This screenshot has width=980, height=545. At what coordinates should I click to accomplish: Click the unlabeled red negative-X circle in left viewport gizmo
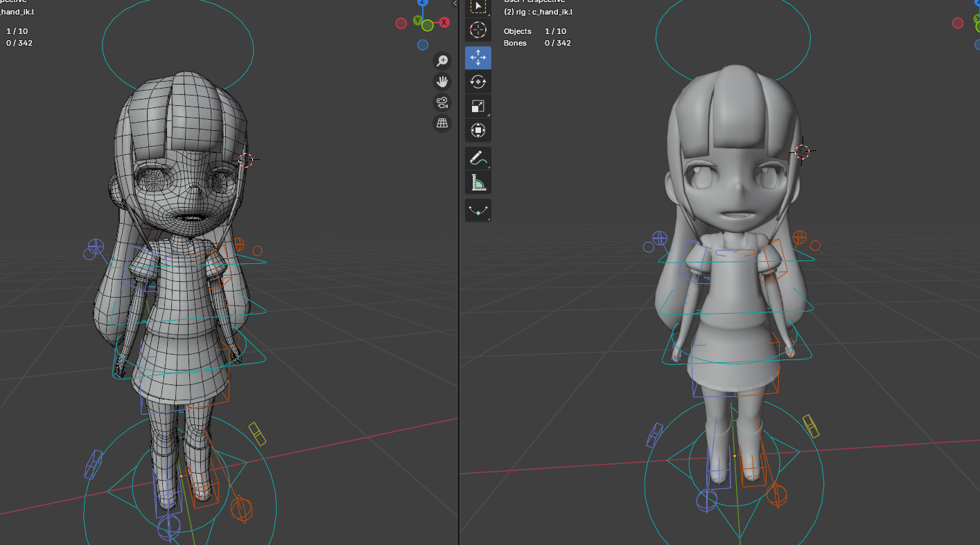401,24
